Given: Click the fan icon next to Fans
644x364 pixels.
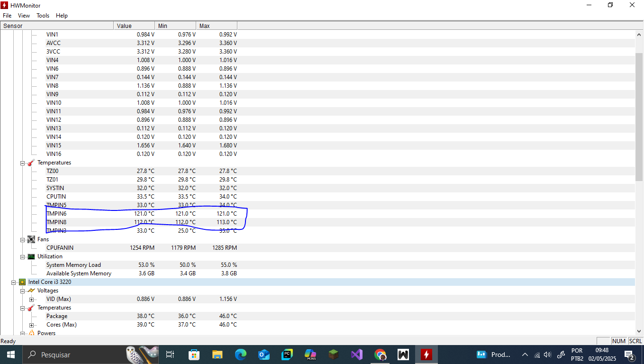Looking at the screenshot, I should pyautogui.click(x=31, y=239).
